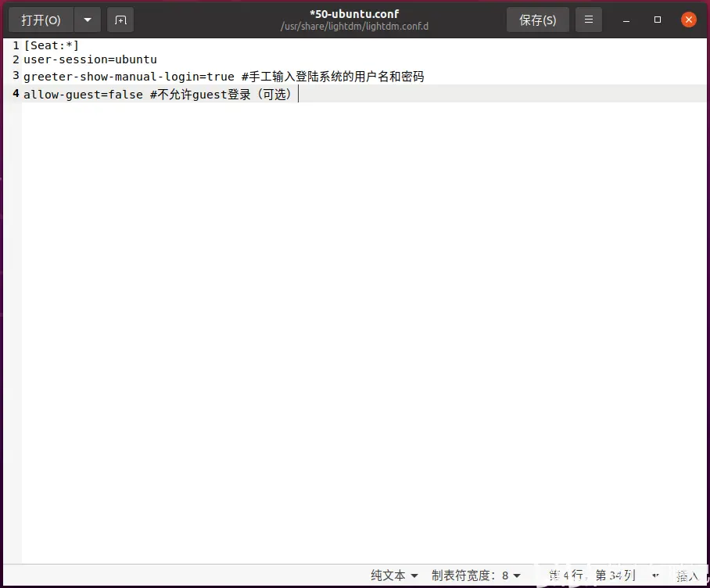Open the 纯文本 language mode selector

[x=393, y=575]
